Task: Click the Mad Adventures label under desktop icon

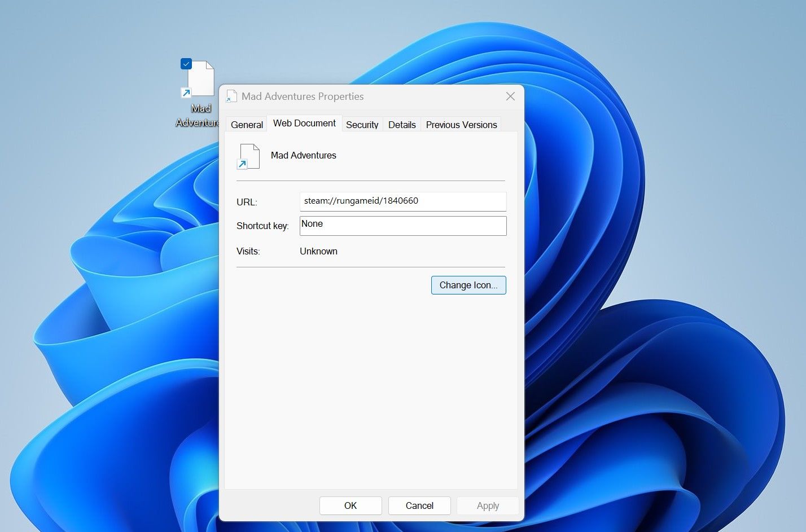Action: point(198,115)
